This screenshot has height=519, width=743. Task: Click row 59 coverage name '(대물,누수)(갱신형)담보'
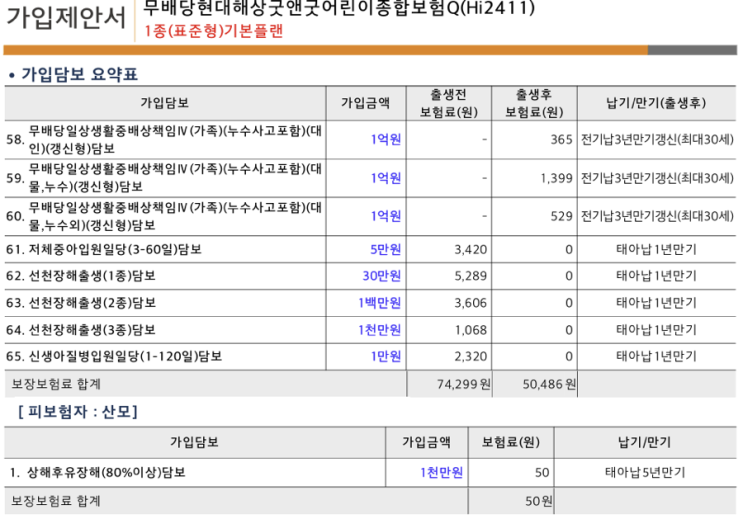[175, 178]
